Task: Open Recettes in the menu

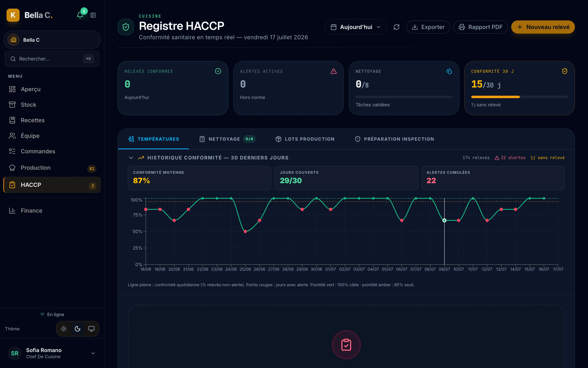Action: 52,120
